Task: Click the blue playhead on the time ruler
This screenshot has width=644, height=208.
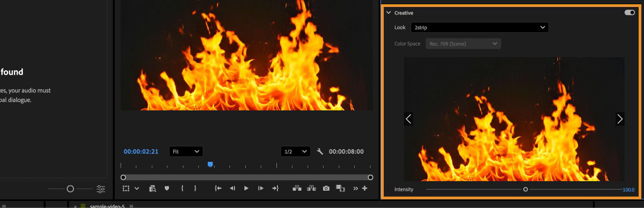Action: 210,165
